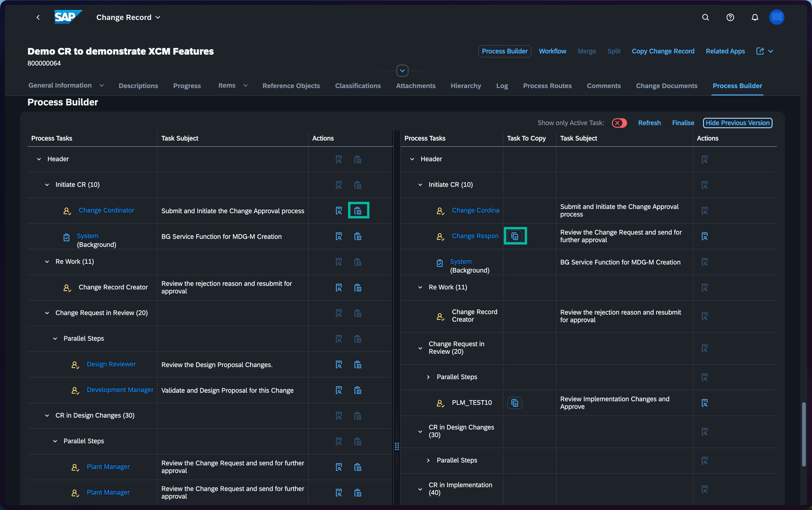Viewport: 812px width, 510px height.
Task: Open the Related Apps link
Action: [x=725, y=51]
